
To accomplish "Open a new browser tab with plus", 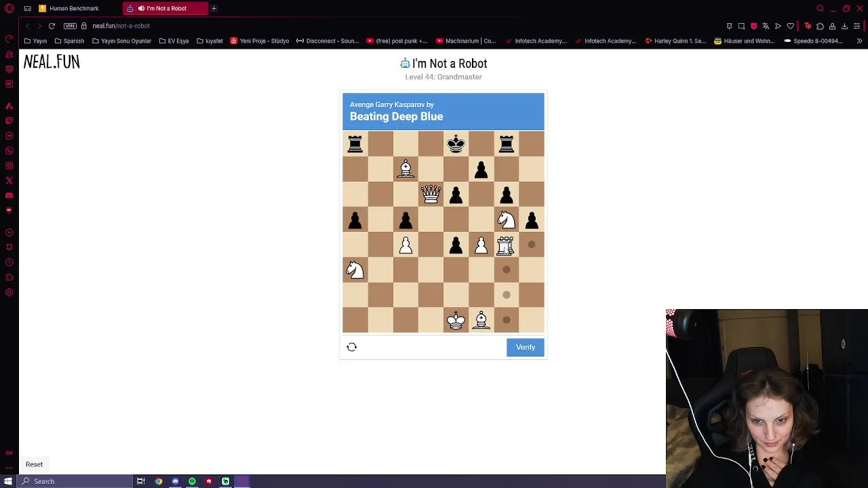I will [214, 8].
